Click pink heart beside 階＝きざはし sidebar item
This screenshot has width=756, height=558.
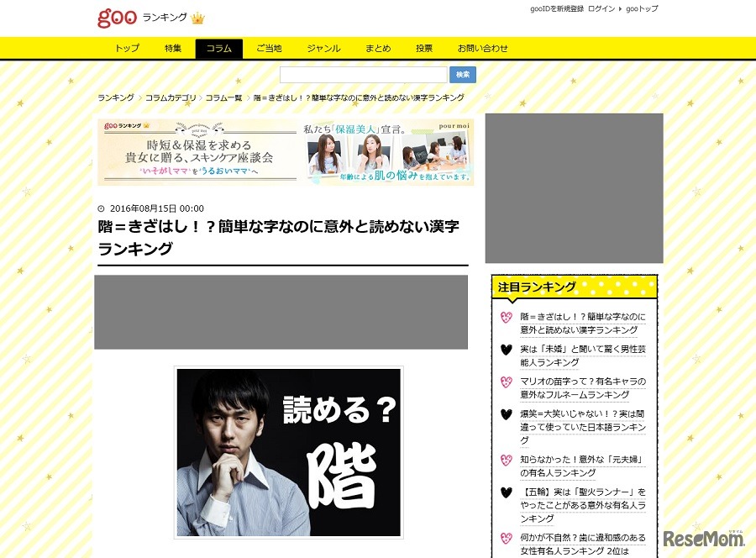point(506,318)
